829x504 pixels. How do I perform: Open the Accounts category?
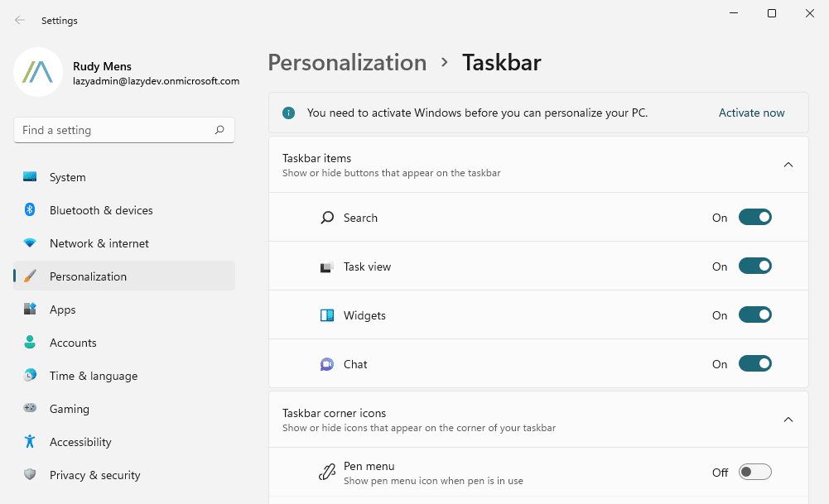pos(124,343)
